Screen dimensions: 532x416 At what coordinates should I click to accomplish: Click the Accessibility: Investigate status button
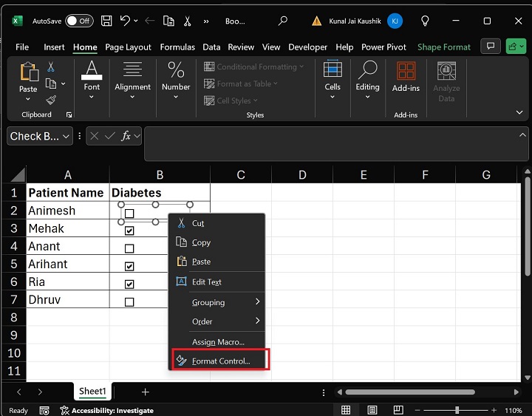point(107,410)
